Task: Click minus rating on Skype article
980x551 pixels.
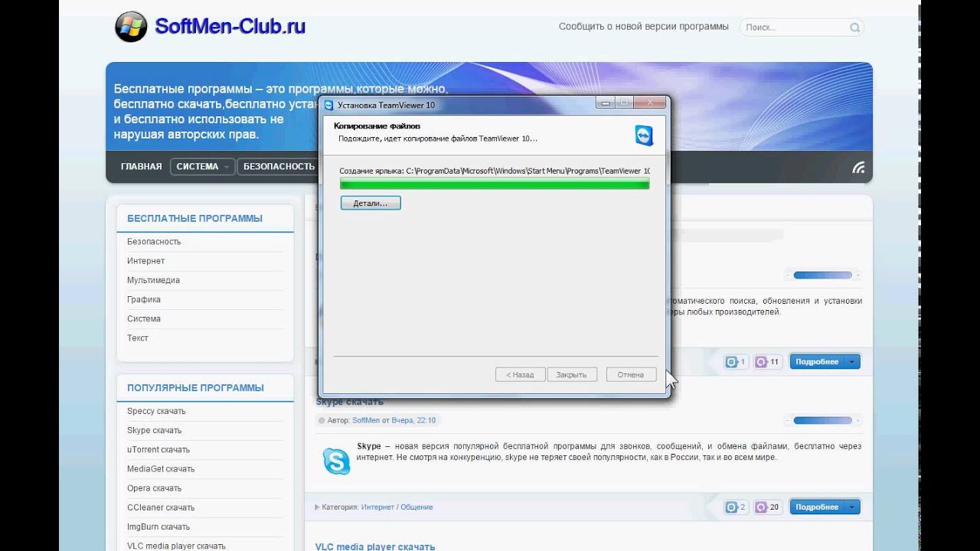Action: coord(788,420)
